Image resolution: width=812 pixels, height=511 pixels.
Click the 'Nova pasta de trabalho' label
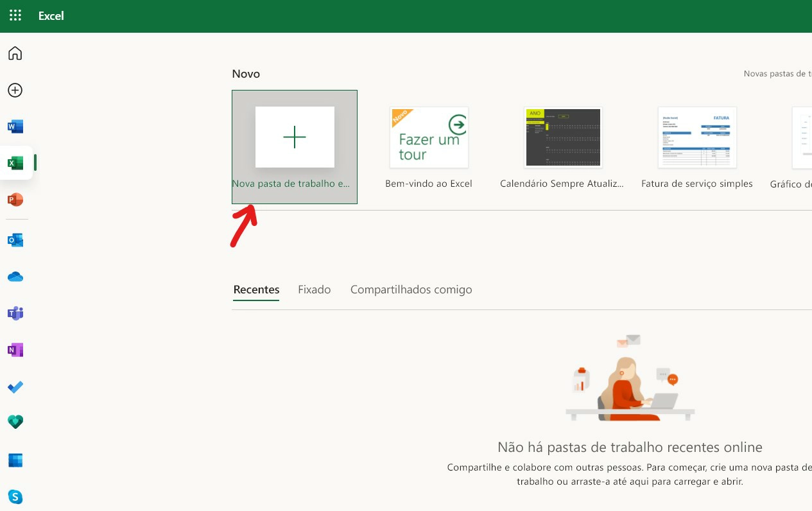click(291, 184)
